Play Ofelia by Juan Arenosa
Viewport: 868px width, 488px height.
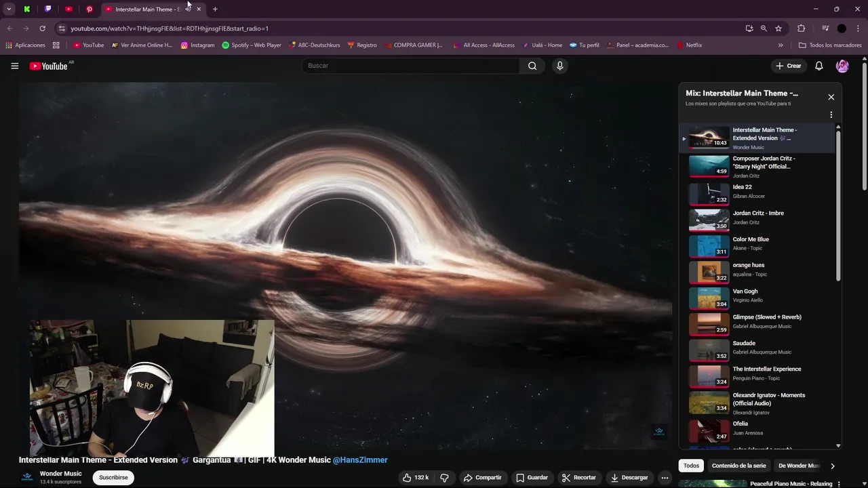pyautogui.click(x=758, y=430)
